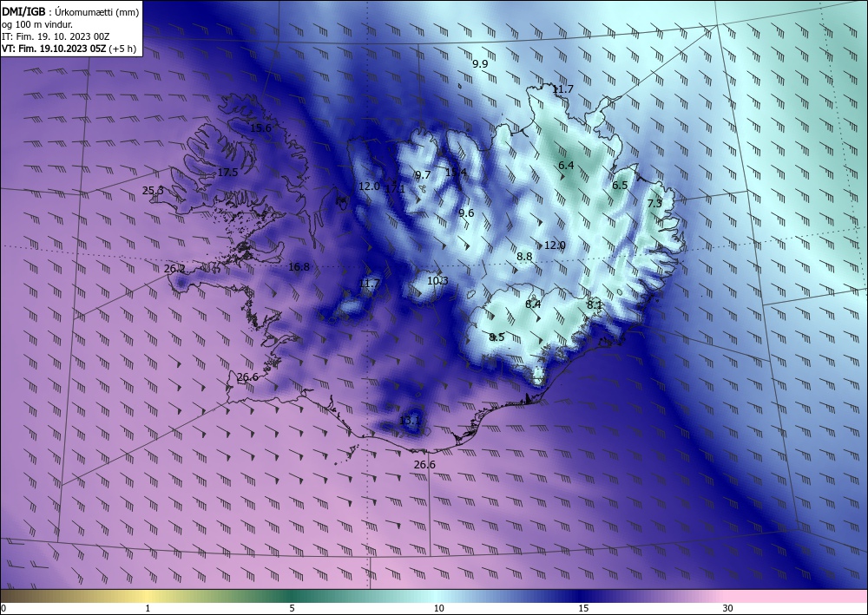This screenshot has width=868, height=615.
Task: Click the "0" label on the color scale
Action: 3,608
